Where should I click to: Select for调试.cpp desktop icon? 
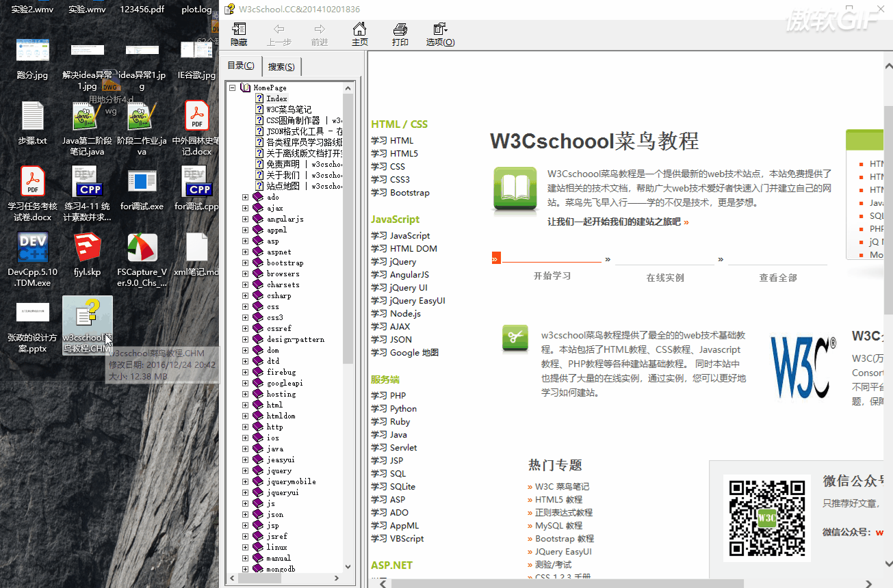(x=197, y=189)
